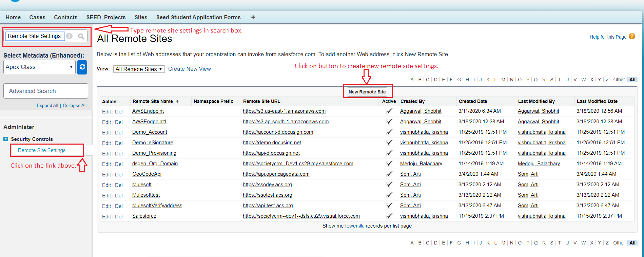Toggle Active checkmark for Demo_eSignature row
The width and height of the screenshot is (644, 257).
tap(389, 142)
